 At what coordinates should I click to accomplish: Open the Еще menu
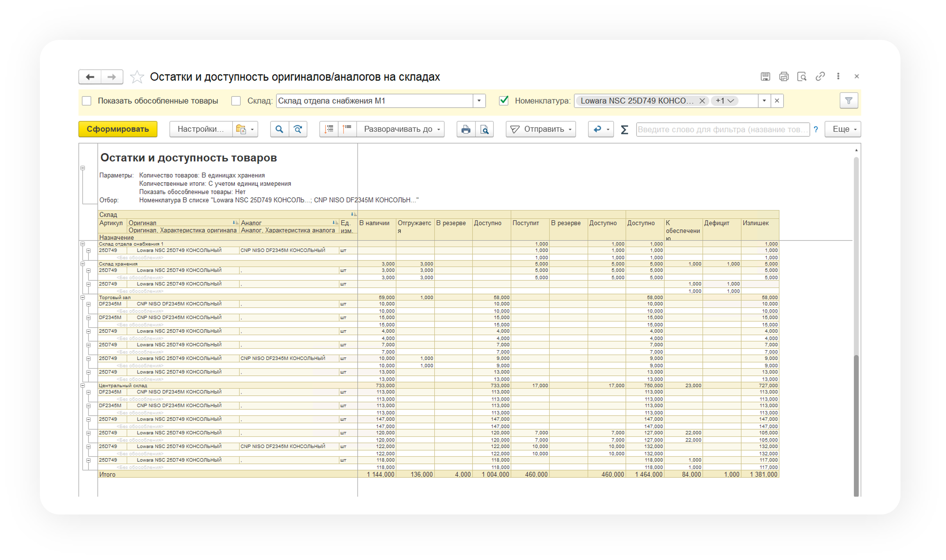(842, 129)
